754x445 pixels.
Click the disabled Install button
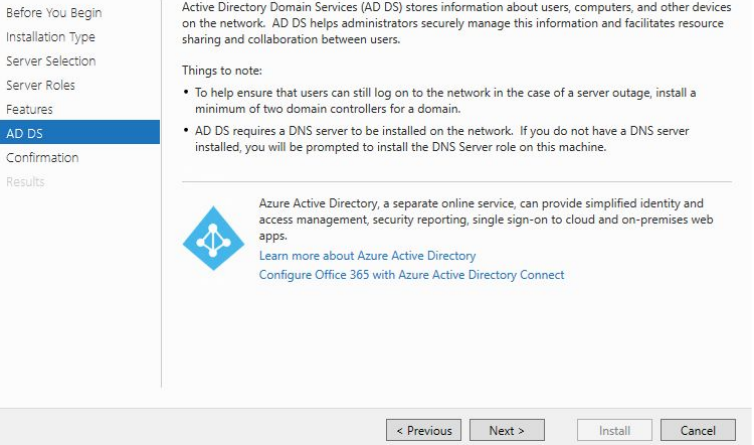tap(614, 431)
